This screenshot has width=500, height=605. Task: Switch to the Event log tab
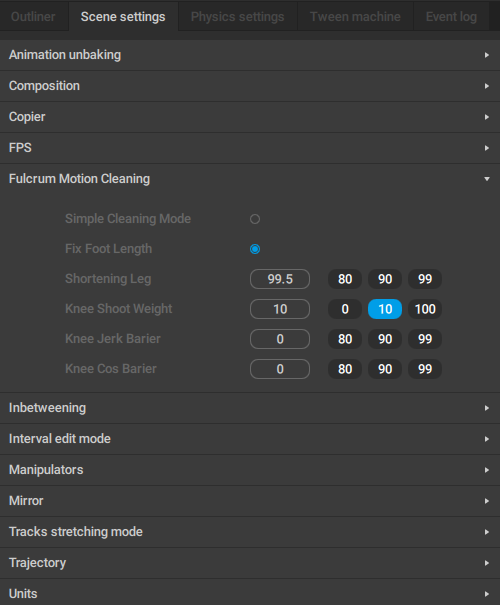pos(451,17)
